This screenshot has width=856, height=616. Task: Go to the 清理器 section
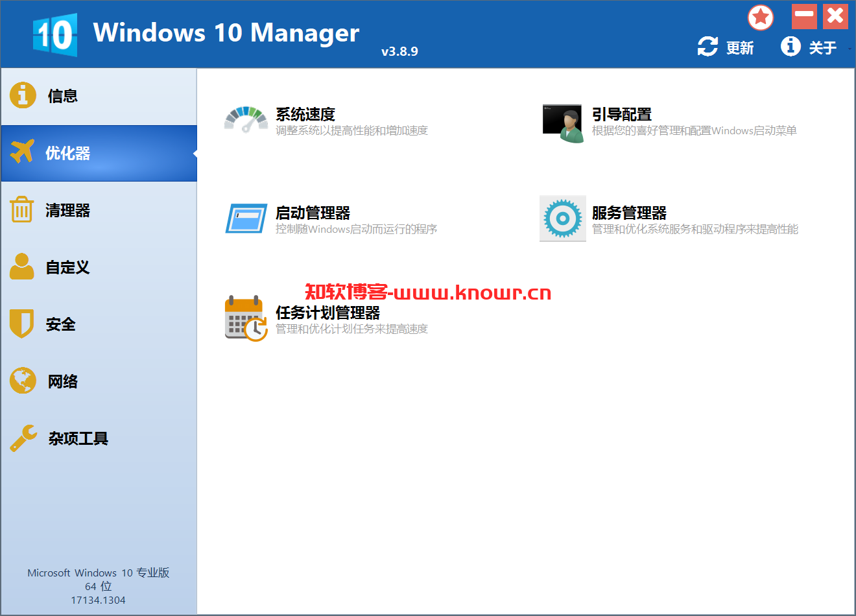pyautogui.click(x=99, y=210)
